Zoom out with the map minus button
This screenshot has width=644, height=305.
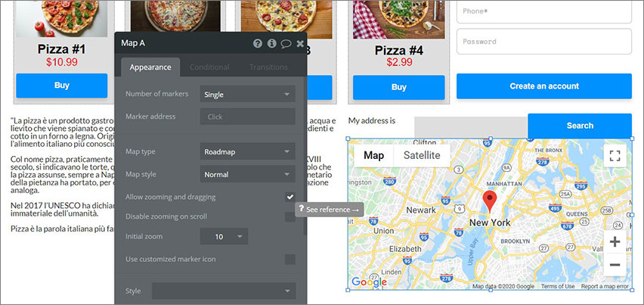(615, 265)
